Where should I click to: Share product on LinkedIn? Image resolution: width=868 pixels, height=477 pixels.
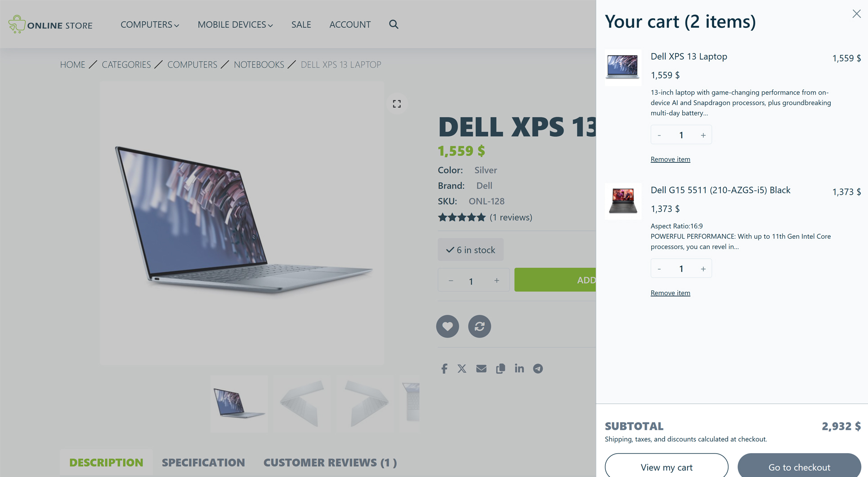pyautogui.click(x=519, y=369)
